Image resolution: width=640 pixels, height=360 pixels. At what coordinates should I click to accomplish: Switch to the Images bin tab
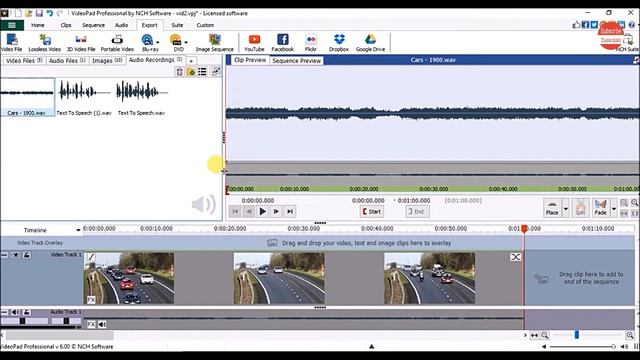pos(107,60)
